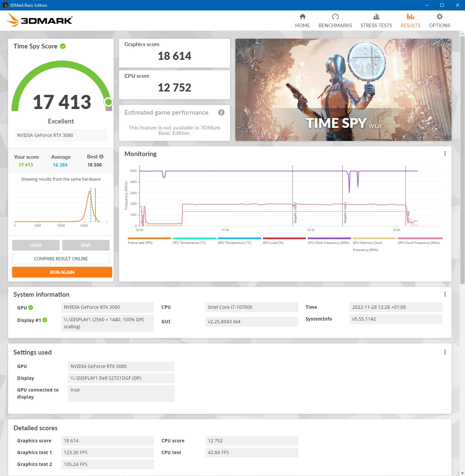Click Graphics score value in Detailed scores

pyautogui.click(x=108, y=441)
